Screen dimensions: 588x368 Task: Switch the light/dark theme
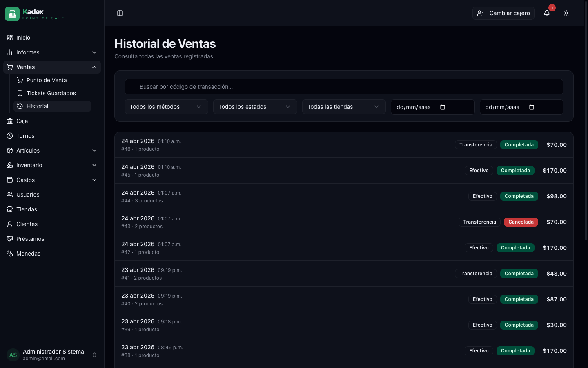click(x=566, y=13)
